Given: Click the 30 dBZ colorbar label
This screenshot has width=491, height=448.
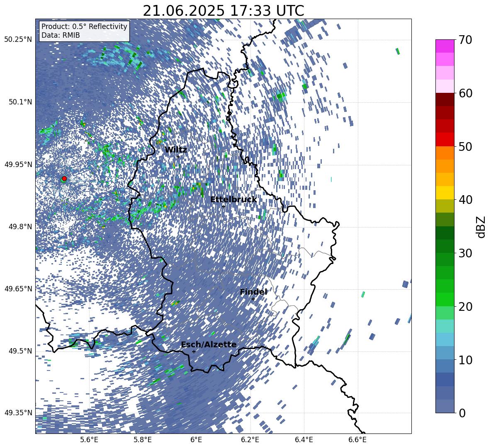Looking at the screenshot, I should (465, 253).
